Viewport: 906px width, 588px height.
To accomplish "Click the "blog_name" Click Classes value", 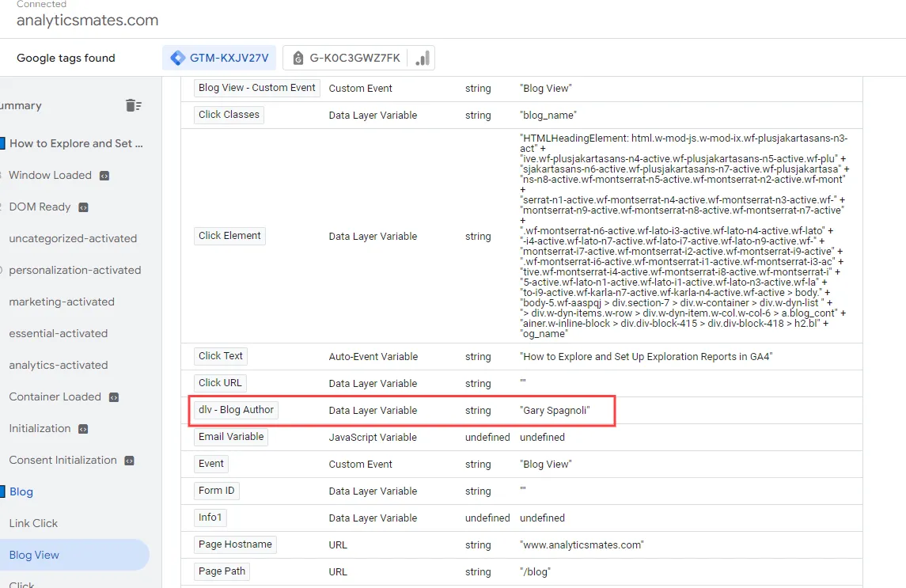I will 548,116.
